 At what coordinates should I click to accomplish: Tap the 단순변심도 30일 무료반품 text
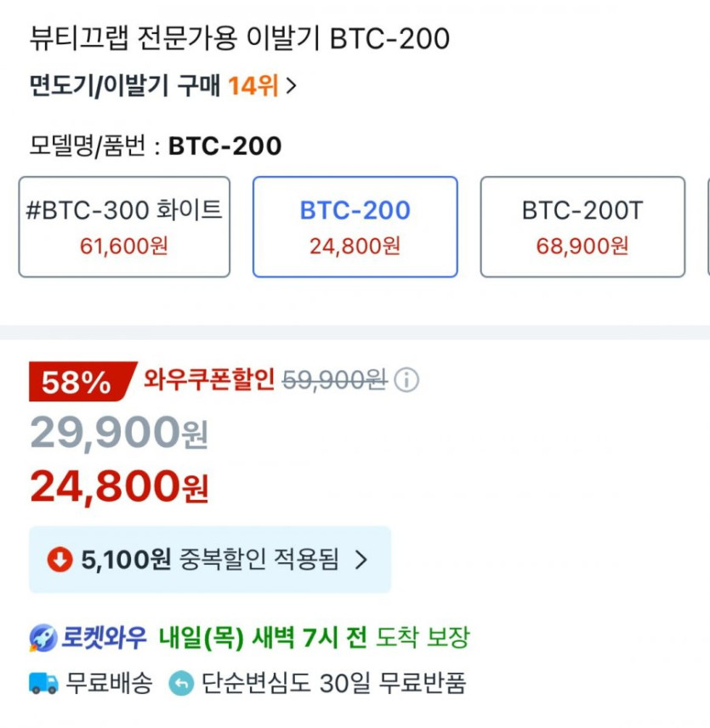pos(333,682)
